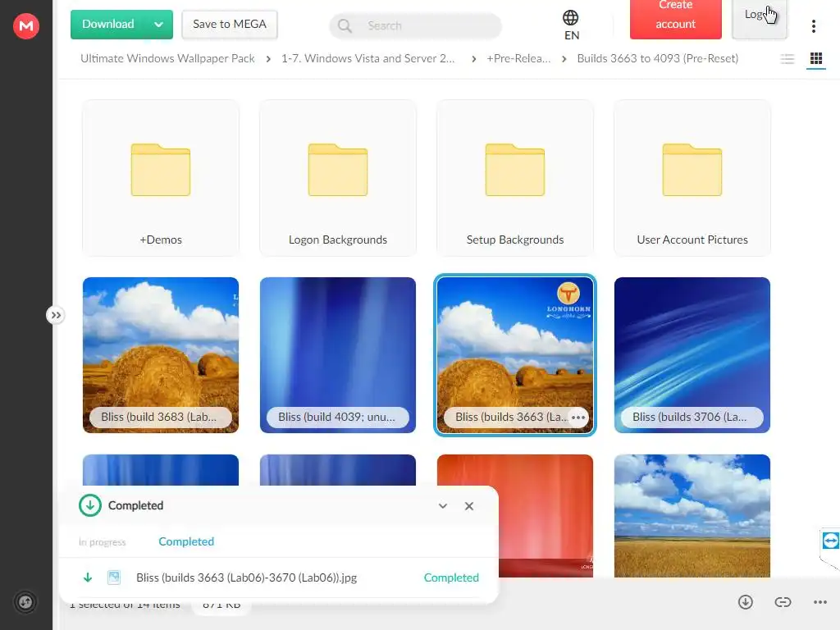
Task: Open the top-right vertical dots menu
Action: point(813,25)
